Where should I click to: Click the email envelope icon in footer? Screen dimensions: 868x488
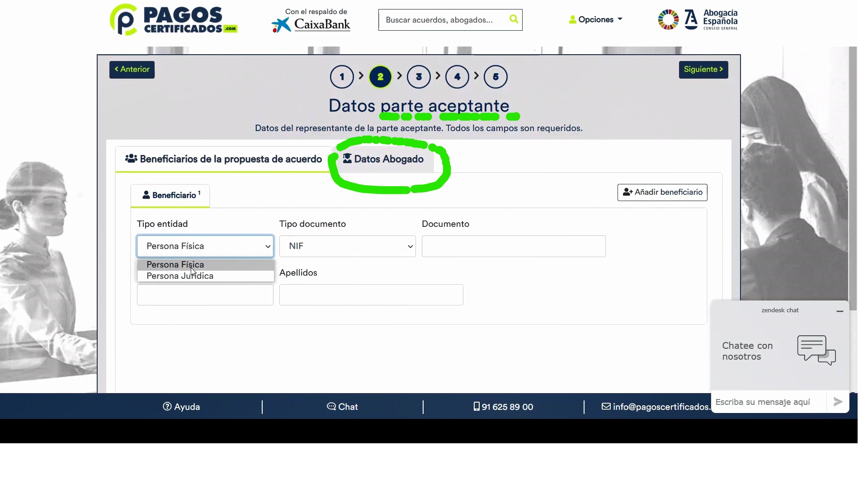[606, 407]
